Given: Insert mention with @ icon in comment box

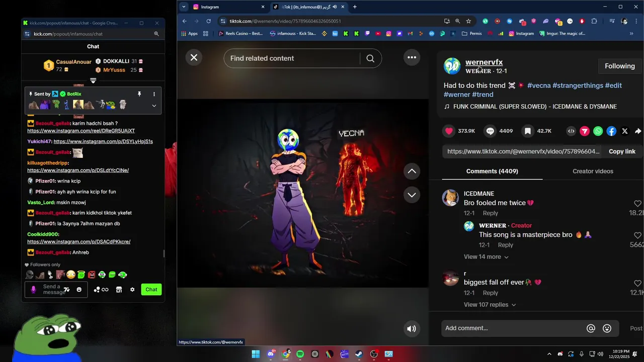Looking at the screenshot, I should (591, 328).
